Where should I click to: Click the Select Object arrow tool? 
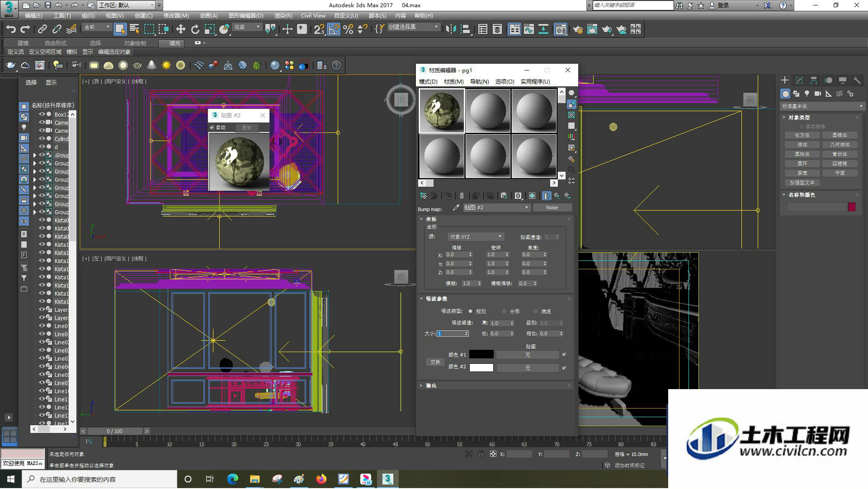120,29
